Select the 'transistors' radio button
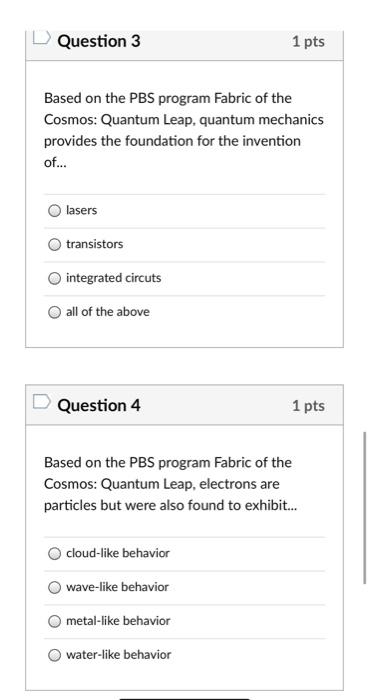The image size is (370, 700). tap(54, 244)
